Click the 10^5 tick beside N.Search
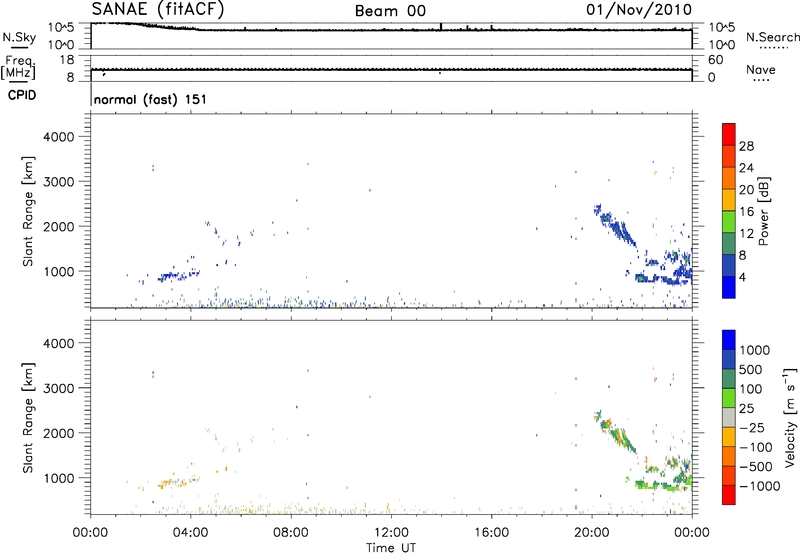Image resolution: width=800 pixels, height=554 pixels. pyautogui.click(x=722, y=27)
